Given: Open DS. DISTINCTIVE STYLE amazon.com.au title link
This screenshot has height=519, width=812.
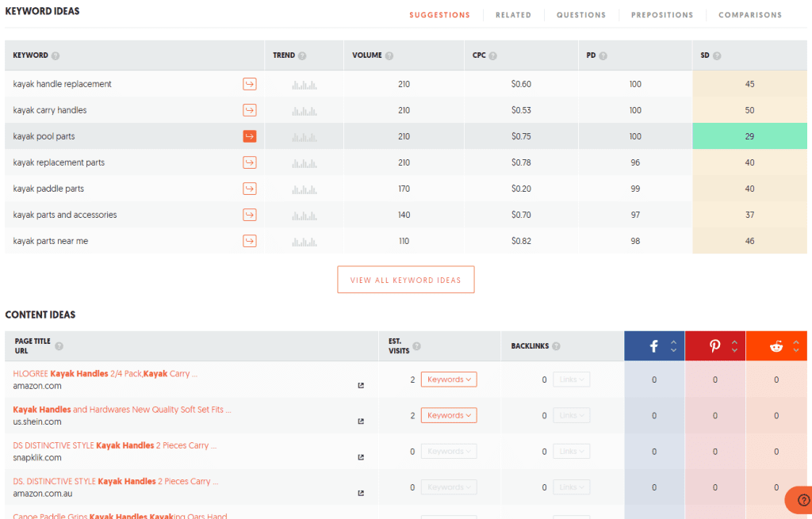Looking at the screenshot, I should pos(116,481).
